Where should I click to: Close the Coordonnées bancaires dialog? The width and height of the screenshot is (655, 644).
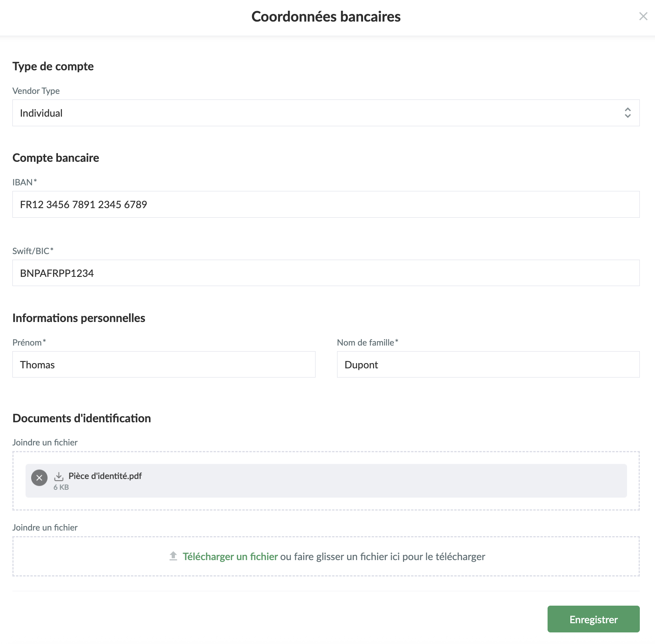pyautogui.click(x=643, y=16)
